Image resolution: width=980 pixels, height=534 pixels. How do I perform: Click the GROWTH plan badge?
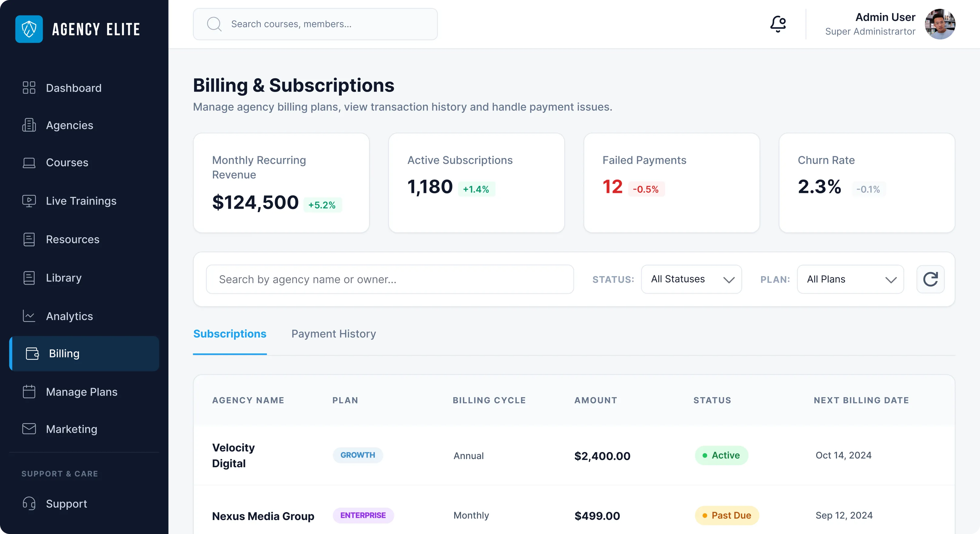pos(357,455)
